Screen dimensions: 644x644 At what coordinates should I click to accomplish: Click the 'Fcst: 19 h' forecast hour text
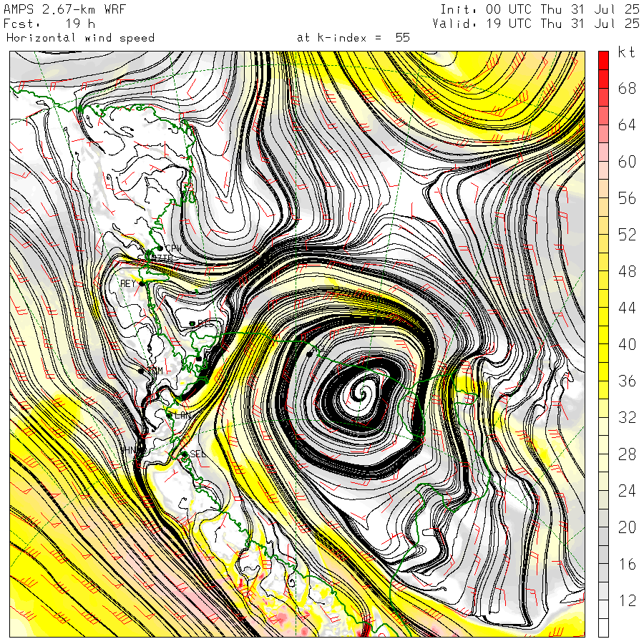(49, 24)
